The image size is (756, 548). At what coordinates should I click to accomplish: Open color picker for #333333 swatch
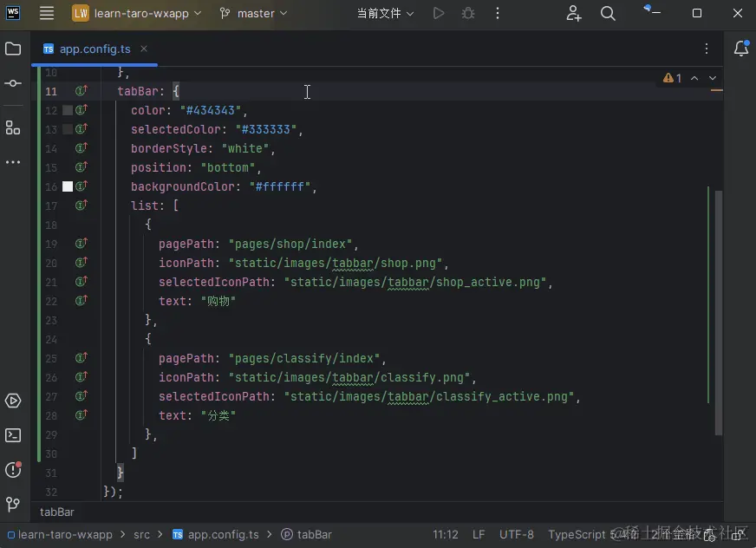68,129
